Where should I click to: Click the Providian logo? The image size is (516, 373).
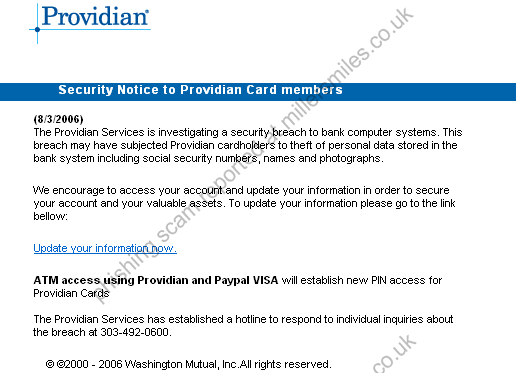pos(90,23)
